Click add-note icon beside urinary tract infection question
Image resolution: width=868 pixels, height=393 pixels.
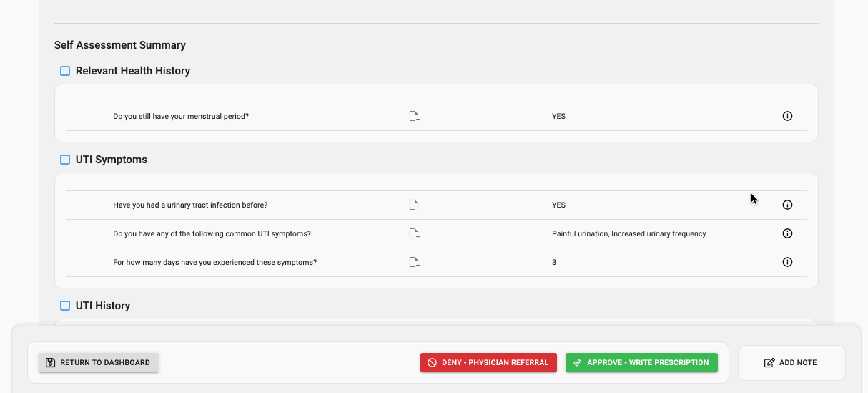[x=414, y=205]
